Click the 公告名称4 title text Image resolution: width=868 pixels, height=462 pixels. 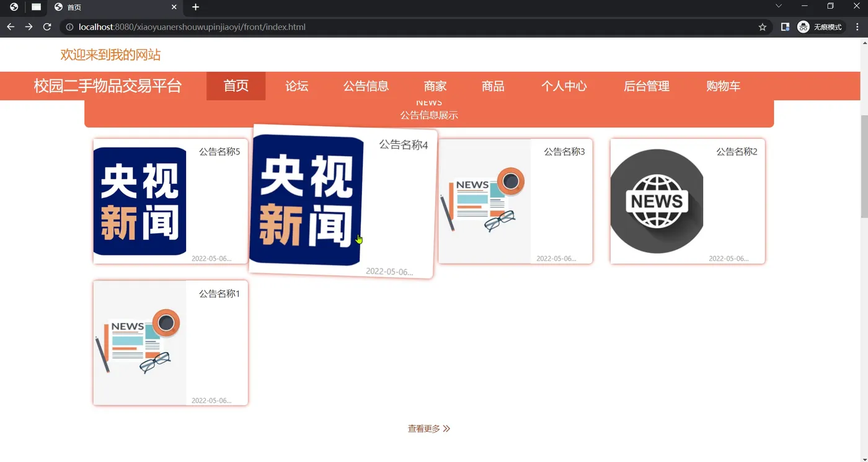[x=404, y=145]
